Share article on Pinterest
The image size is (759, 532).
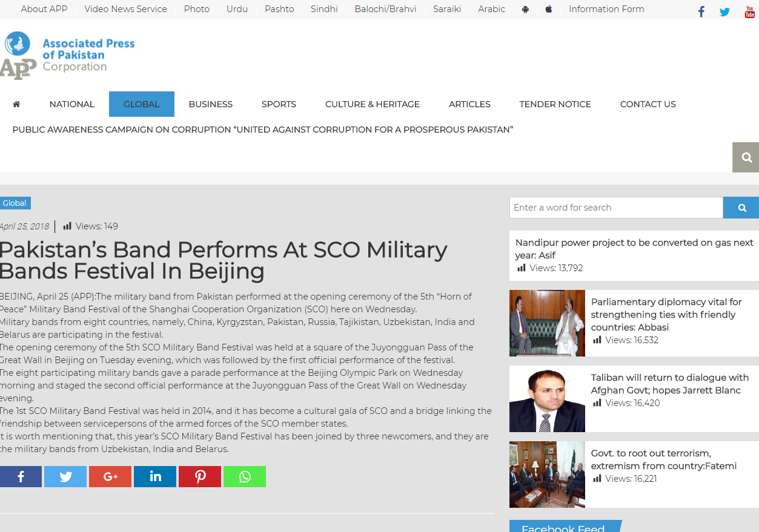200,477
